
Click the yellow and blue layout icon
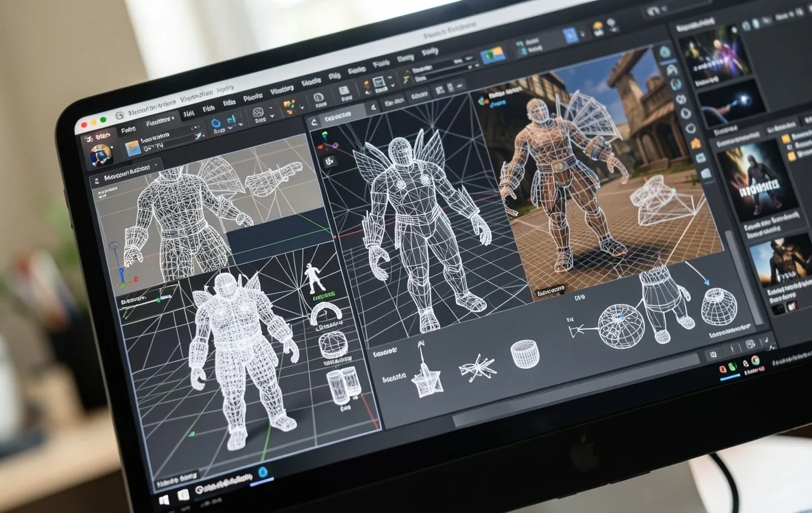point(492,56)
